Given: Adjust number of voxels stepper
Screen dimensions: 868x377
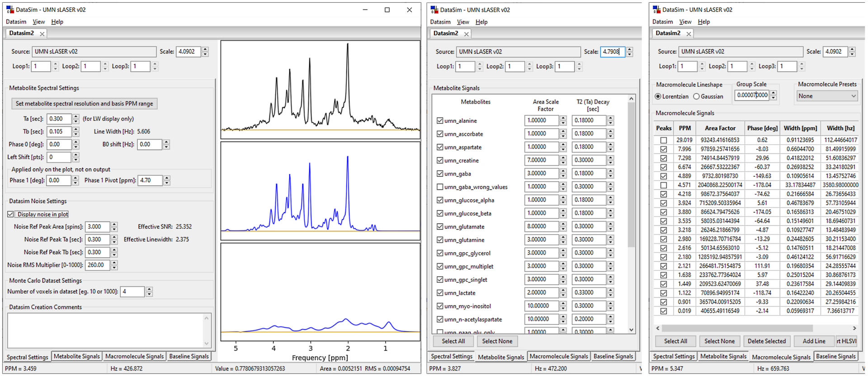Looking at the screenshot, I should (x=149, y=292).
